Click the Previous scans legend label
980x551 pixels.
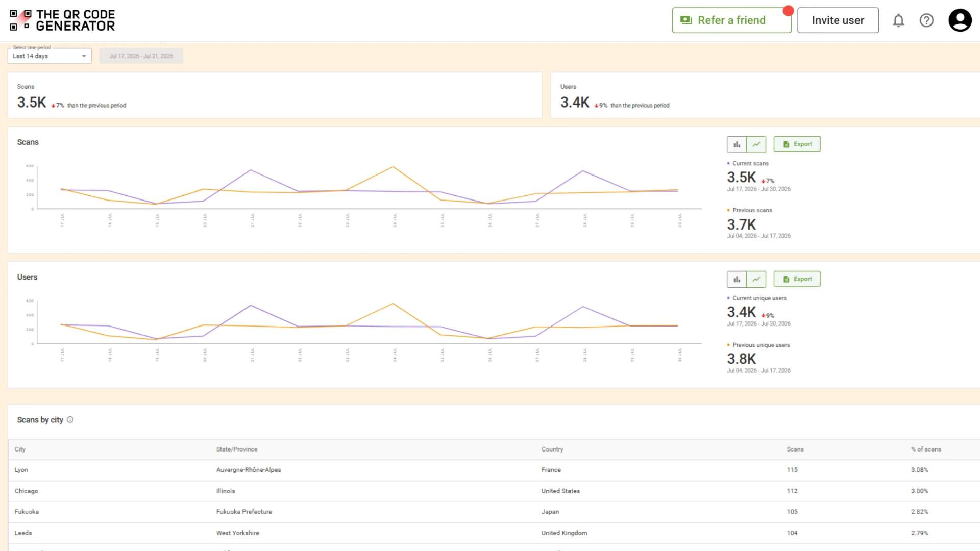pyautogui.click(x=752, y=210)
